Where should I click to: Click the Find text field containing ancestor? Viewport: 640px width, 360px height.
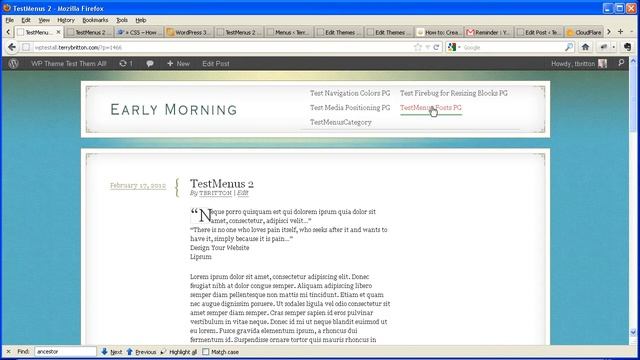65,351
